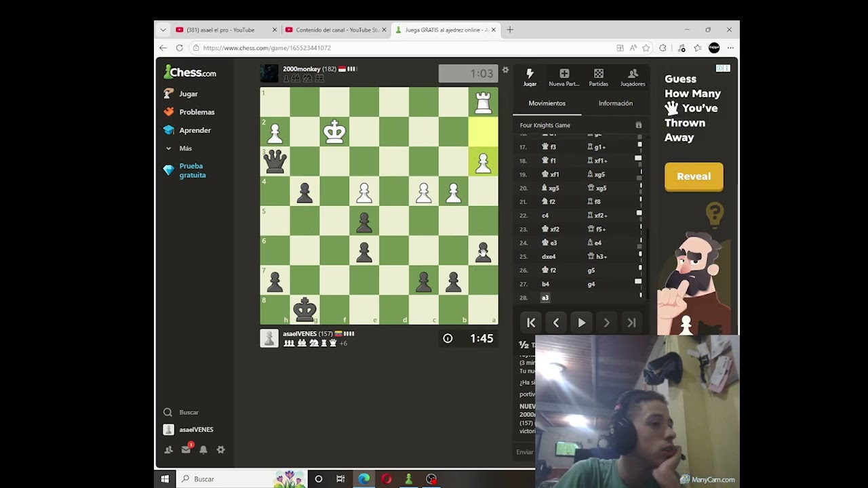Switch to Información tab
The width and height of the screenshot is (868, 488).
[616, 104]
